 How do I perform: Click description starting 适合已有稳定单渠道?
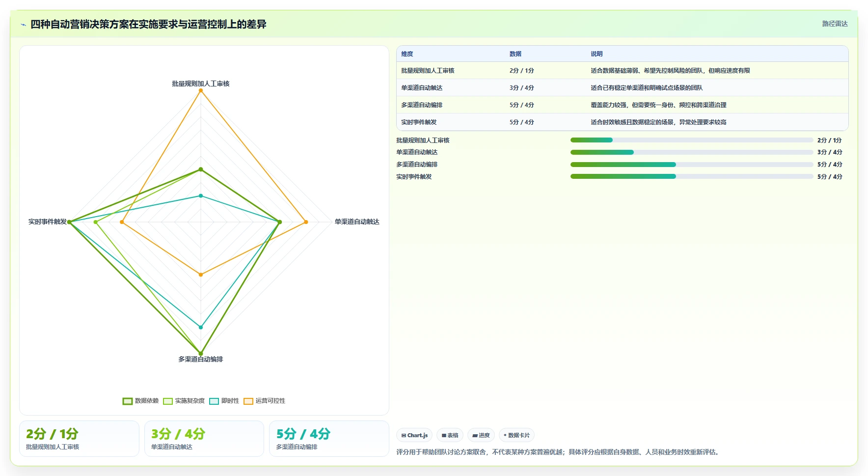647,88
